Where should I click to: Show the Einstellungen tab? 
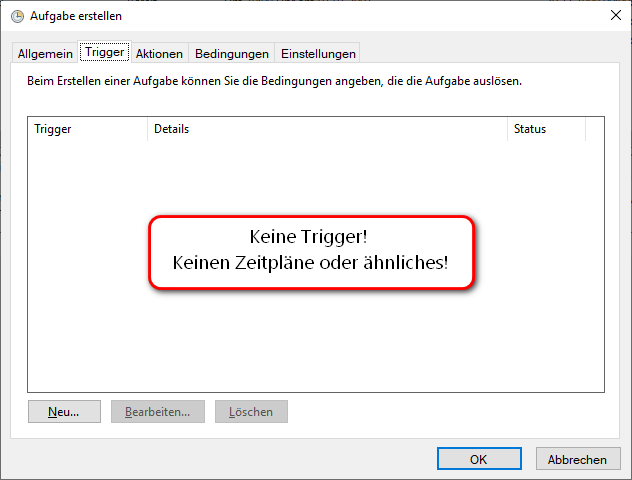318,54
